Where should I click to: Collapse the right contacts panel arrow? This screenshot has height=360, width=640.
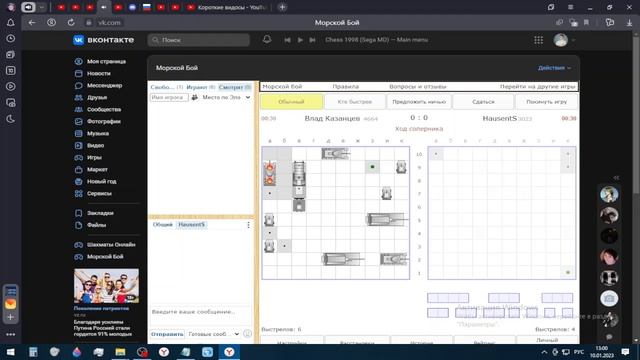(616, 178)
